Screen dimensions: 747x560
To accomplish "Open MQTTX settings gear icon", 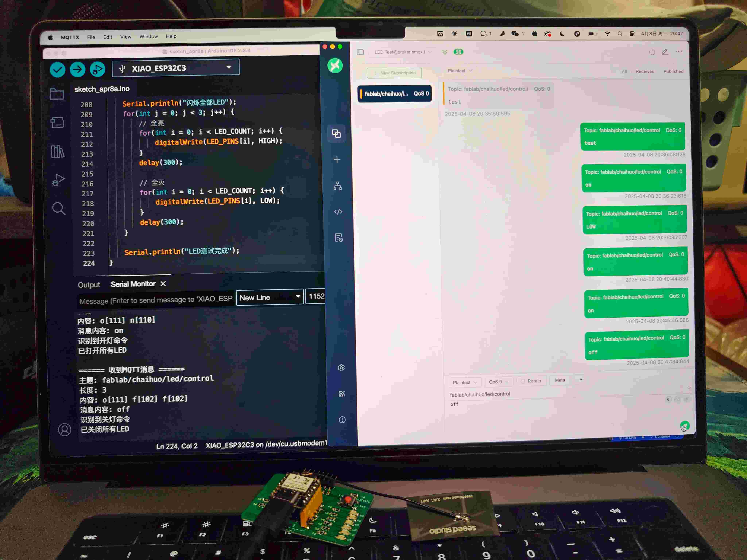I will point(341,368).
